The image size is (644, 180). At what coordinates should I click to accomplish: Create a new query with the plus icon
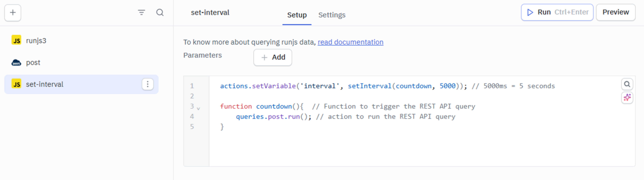point(12,13)
